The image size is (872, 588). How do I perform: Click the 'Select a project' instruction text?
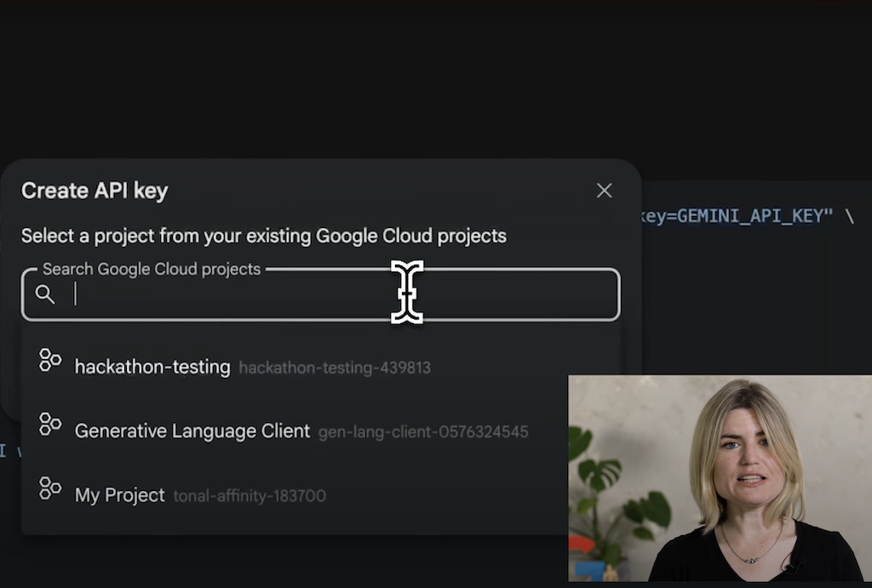pos(264,235)
